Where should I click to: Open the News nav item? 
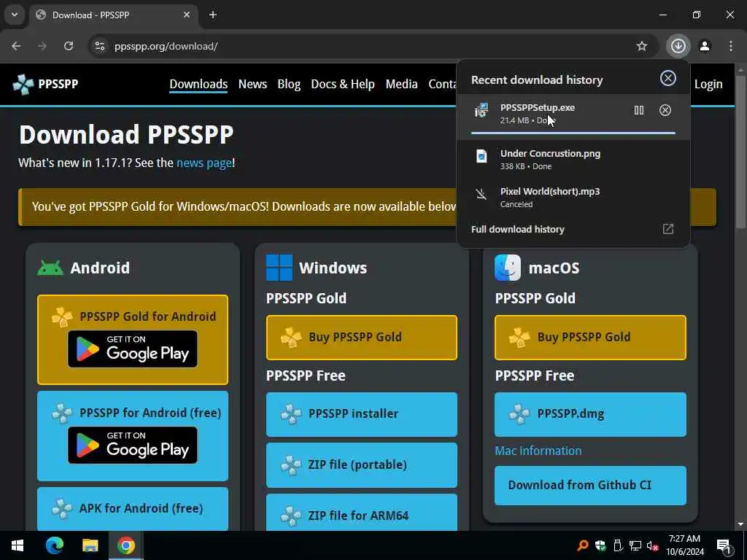click(x=252, y=85)
